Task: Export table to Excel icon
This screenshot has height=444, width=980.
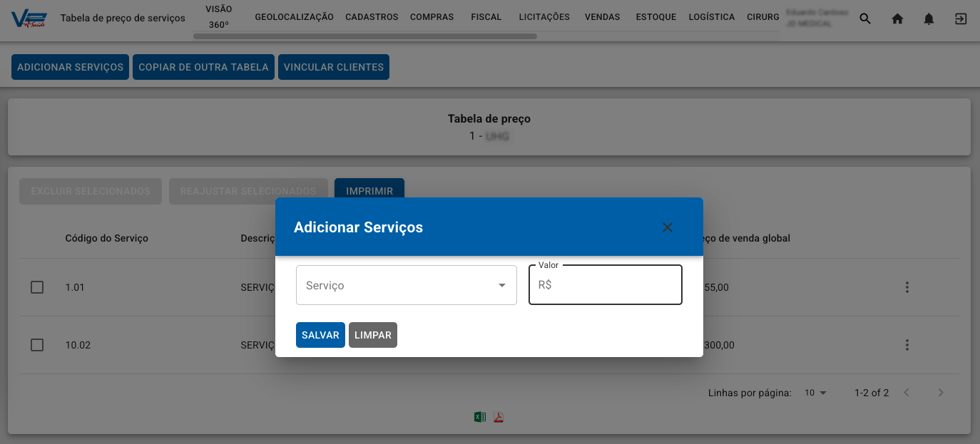Action: point(480,417)
